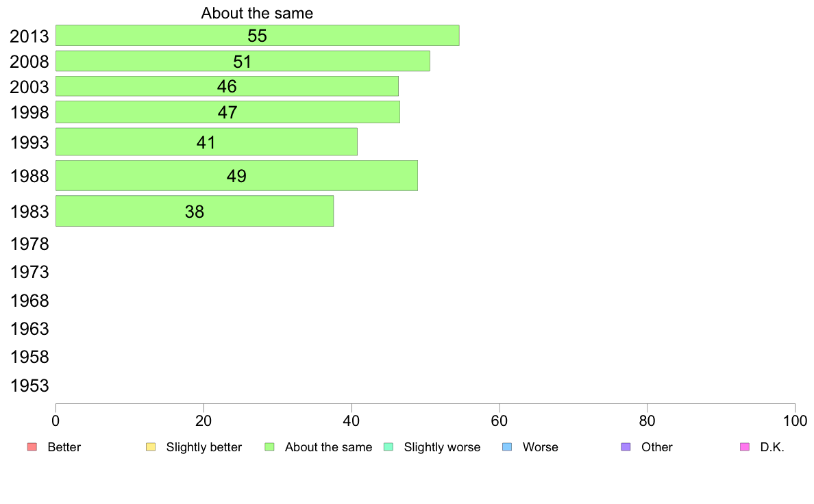Select the 2008 bar showing 51
Viewport: 814px width, 504px height.
(x=243, y=61)
